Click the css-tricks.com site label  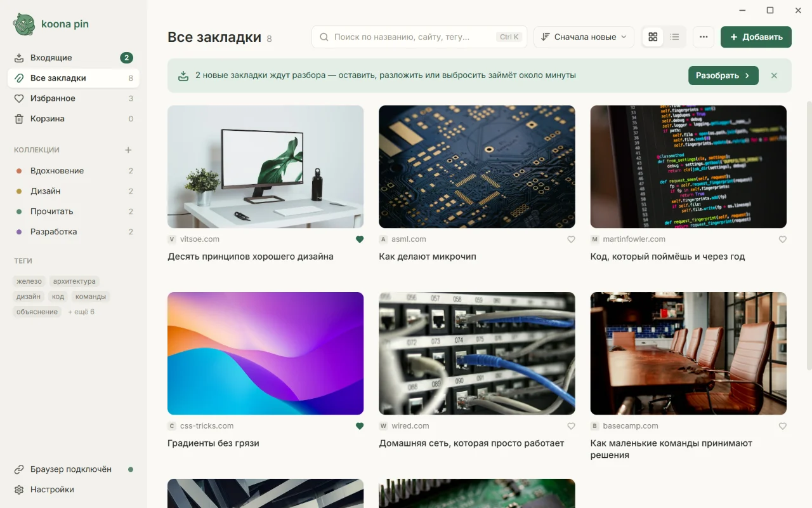pos(207,426)
